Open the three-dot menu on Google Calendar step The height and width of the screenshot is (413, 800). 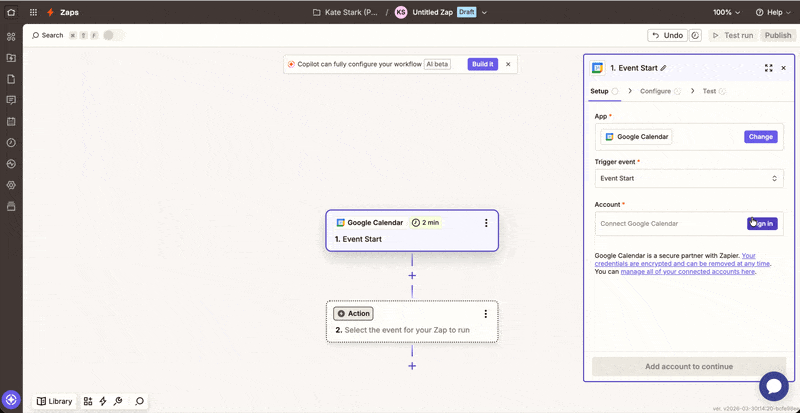(x=486, y=223)
